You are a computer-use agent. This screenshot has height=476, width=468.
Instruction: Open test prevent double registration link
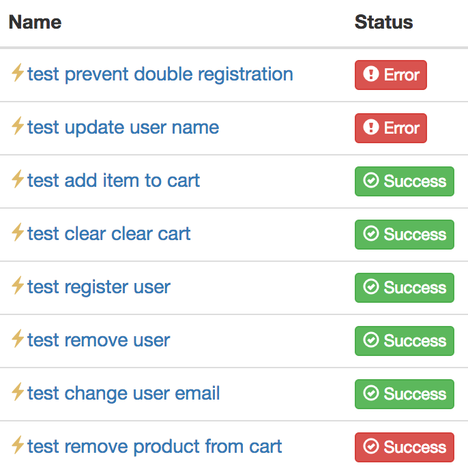(x=160, y=74)
